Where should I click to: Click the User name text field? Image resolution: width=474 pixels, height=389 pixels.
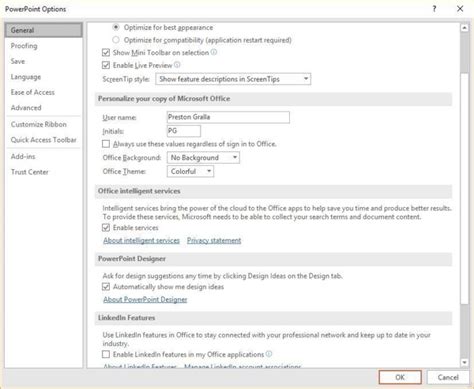point(228,117)
